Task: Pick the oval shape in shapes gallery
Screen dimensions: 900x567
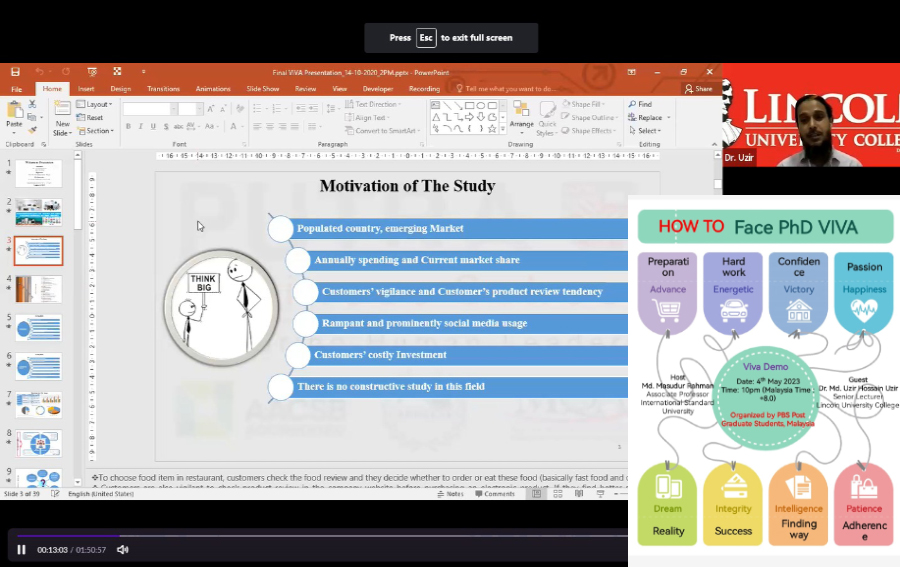Action: 481,106
